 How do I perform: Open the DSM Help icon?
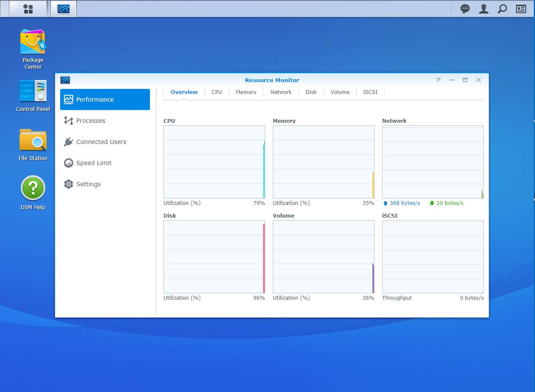(33, 188)
